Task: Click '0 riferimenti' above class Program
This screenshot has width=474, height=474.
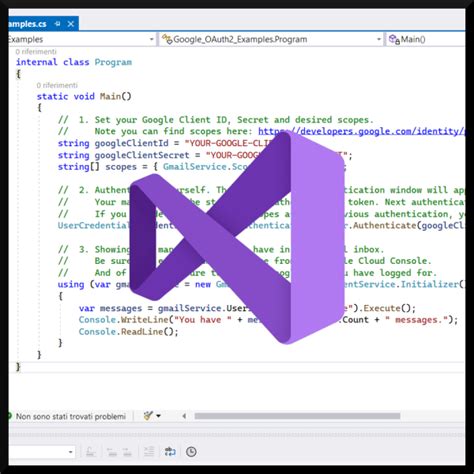Action: tap(36, 52)
